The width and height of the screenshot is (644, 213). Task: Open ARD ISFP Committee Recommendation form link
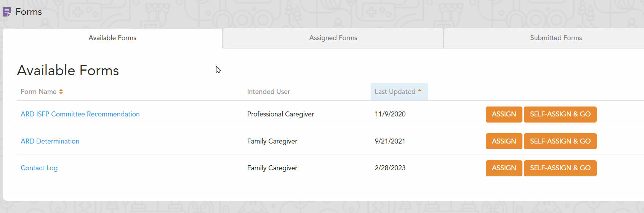coord(80,114)
